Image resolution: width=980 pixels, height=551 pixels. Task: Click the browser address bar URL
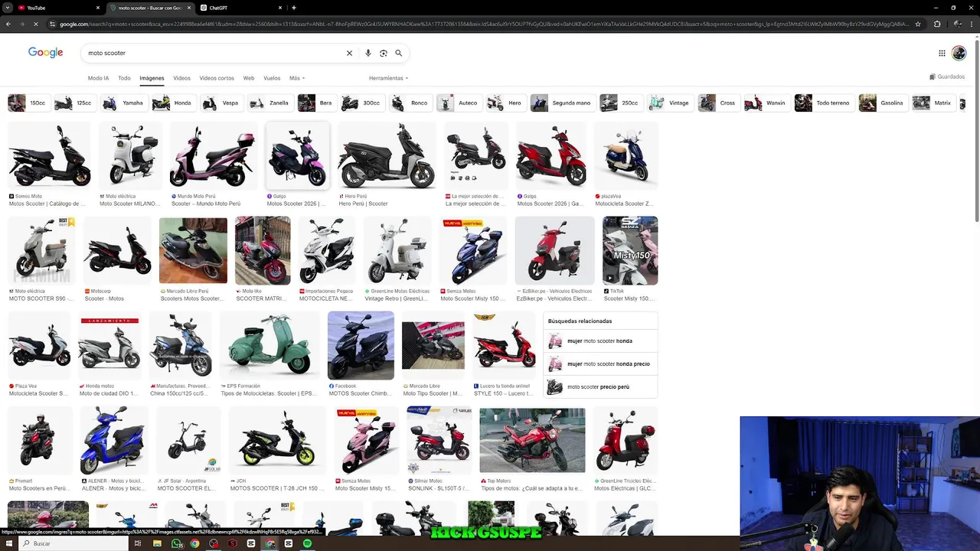click(482, 24)
